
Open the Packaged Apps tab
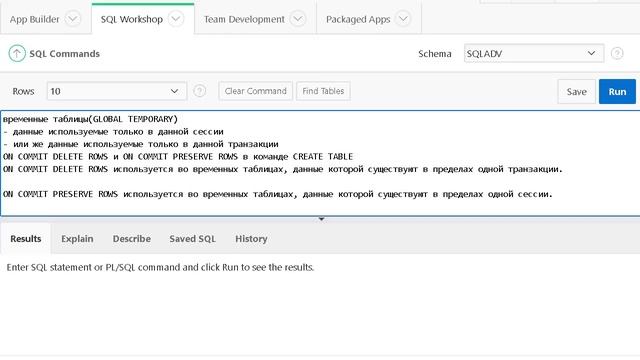tap(358, 19)
